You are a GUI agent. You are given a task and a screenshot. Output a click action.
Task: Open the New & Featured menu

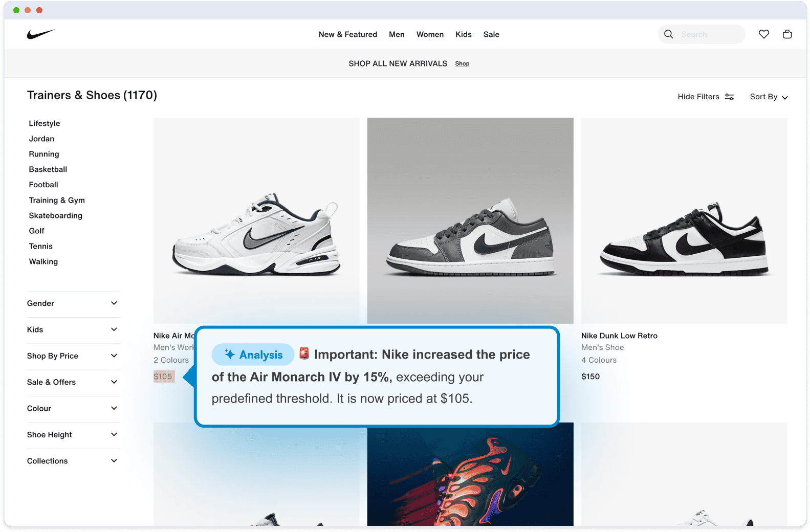click(x=347, y=34)
